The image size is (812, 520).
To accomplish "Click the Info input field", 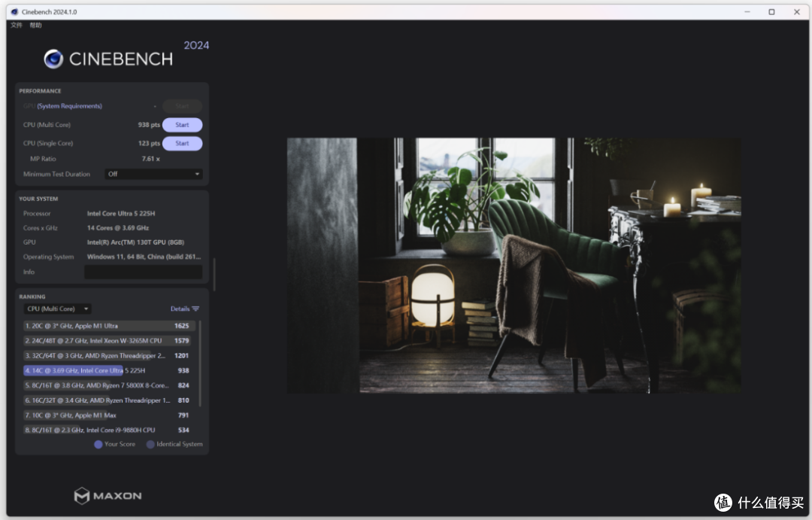I will point(144,272).
